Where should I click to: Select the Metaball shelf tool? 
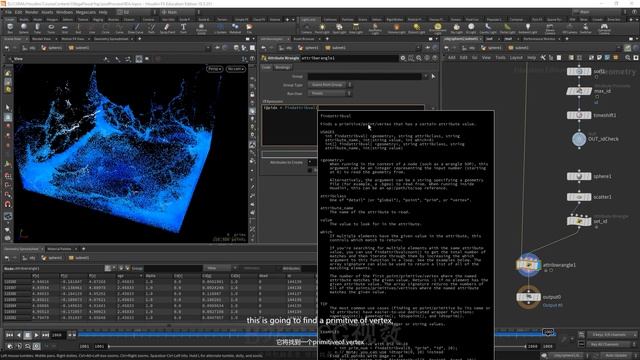click(235, 28)
